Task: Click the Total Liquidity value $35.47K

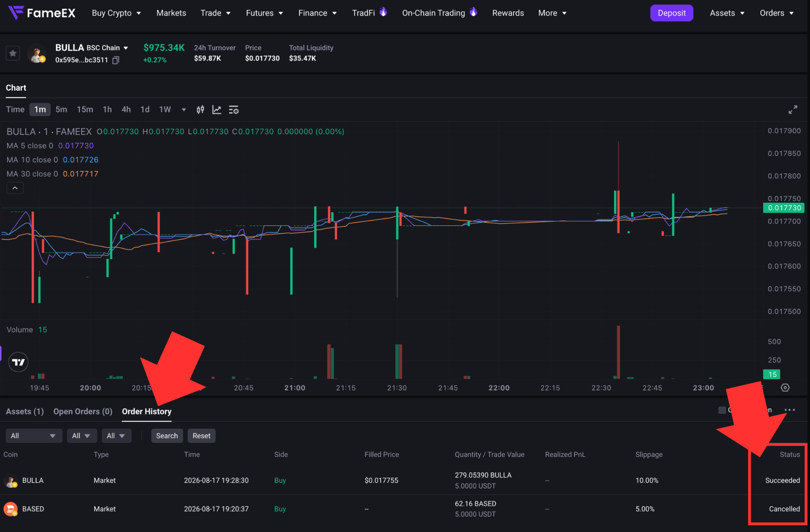Action: click(303, 59)
